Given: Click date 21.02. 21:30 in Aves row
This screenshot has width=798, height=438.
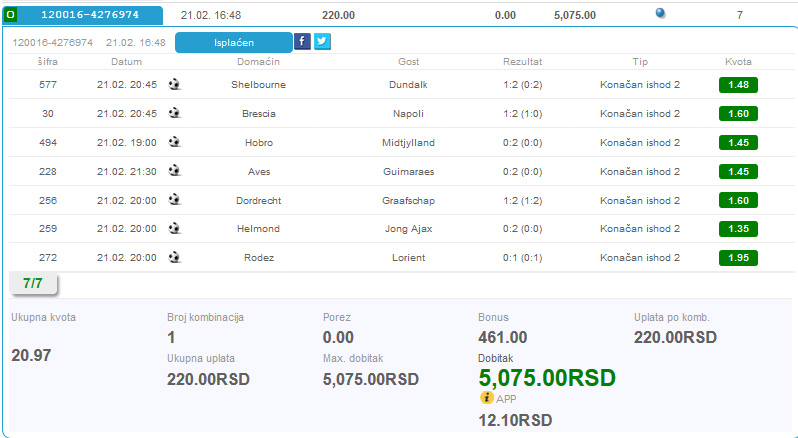Looking at the screenshot, I should pos(127,171).
